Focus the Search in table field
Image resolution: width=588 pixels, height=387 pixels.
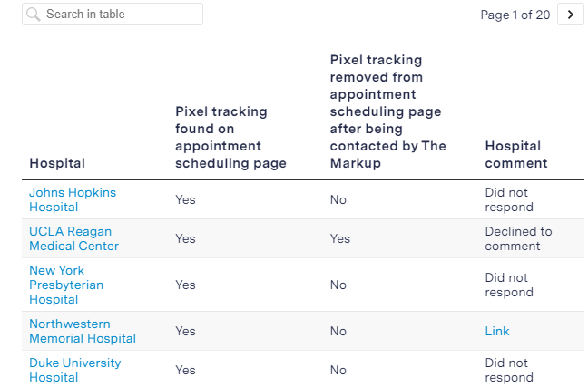tap(113, 15)
